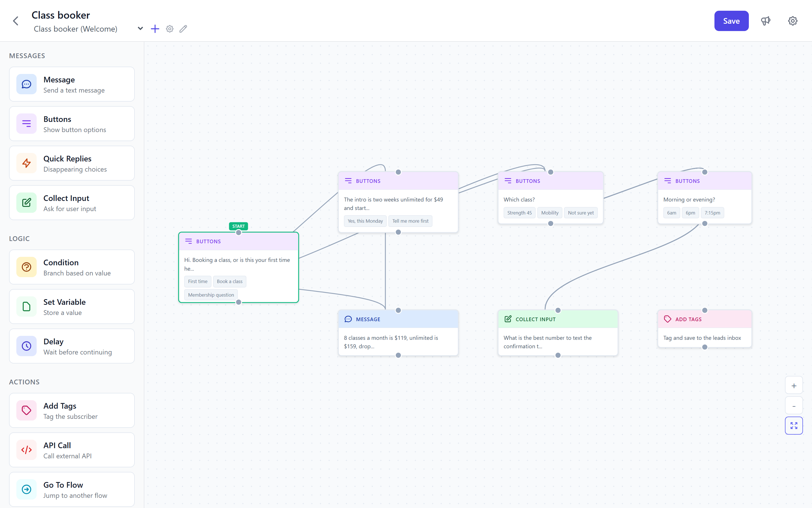Screen dimensions: 812x508
Task: Click the Yes, this Monday chip
Action: (x=365, y=221)
